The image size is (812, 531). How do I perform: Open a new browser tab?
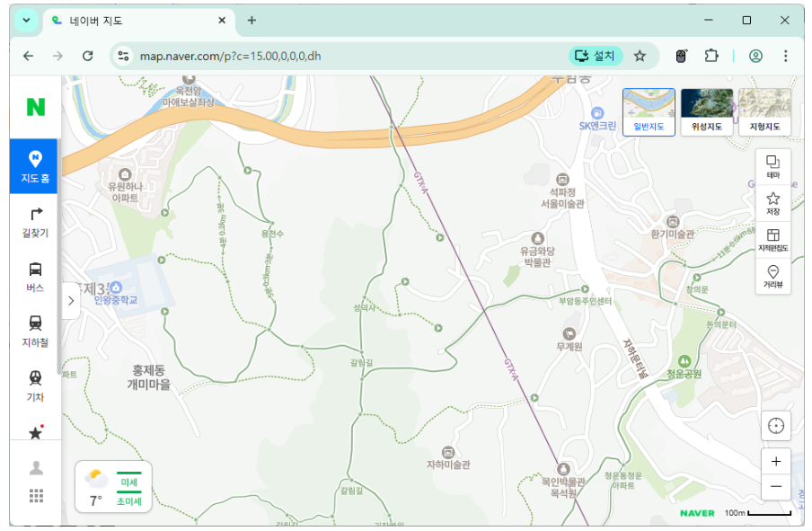pos(252,21)
